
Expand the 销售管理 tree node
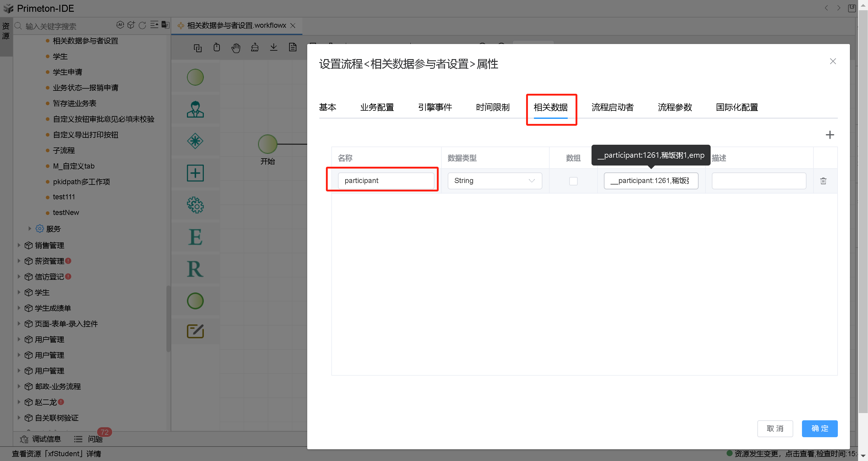click(x=19, y=245)
